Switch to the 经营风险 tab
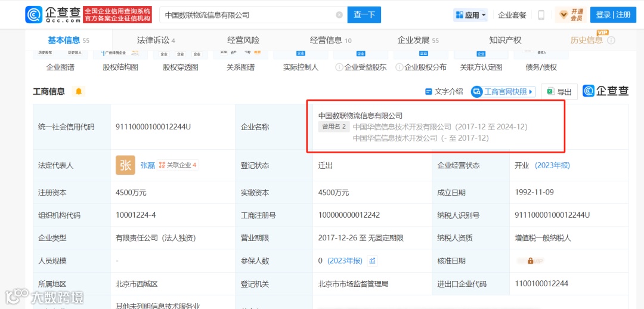The image size is (644, 309). pos(243,41)
